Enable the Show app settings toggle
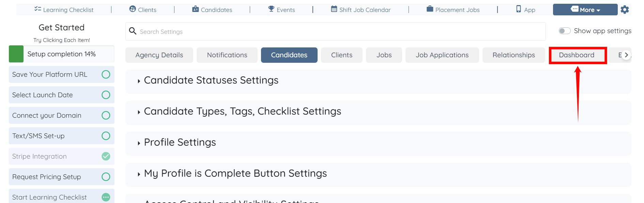The height and width of the screenshot is (203, 644). [x=564, y=31]
